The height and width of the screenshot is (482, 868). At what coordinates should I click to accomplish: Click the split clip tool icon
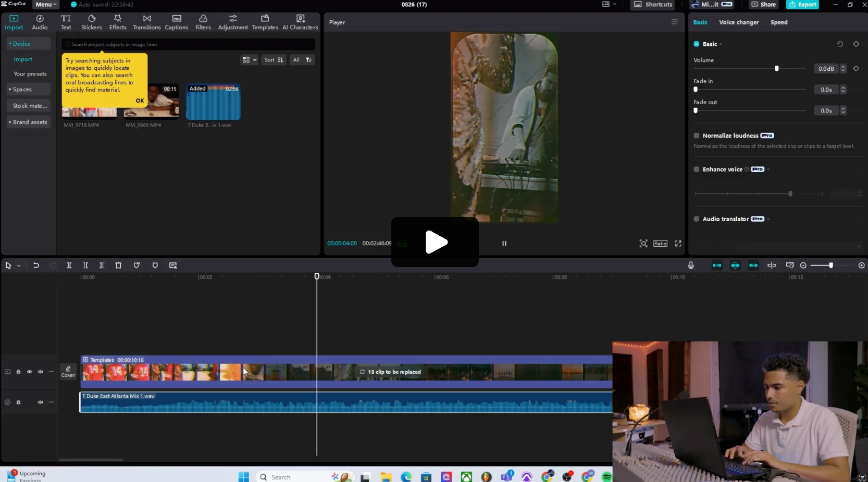[69, 265]
